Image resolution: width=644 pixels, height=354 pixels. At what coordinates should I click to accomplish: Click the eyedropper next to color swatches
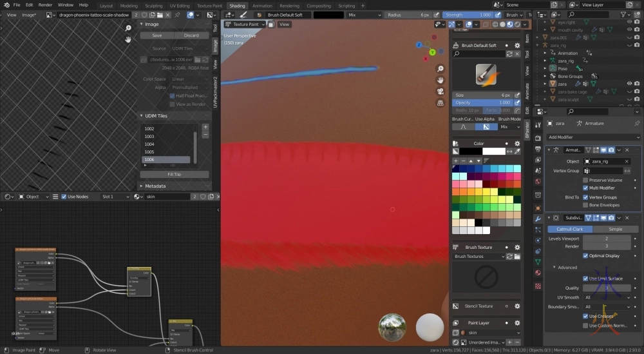(x=518, y=151)
